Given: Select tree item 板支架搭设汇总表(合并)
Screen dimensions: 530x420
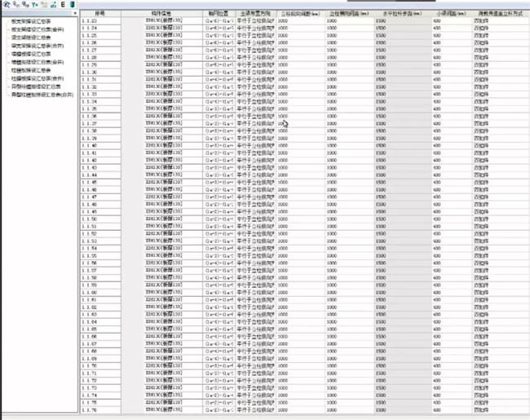Looking at the screenshot, I should (x=38, y=29).
